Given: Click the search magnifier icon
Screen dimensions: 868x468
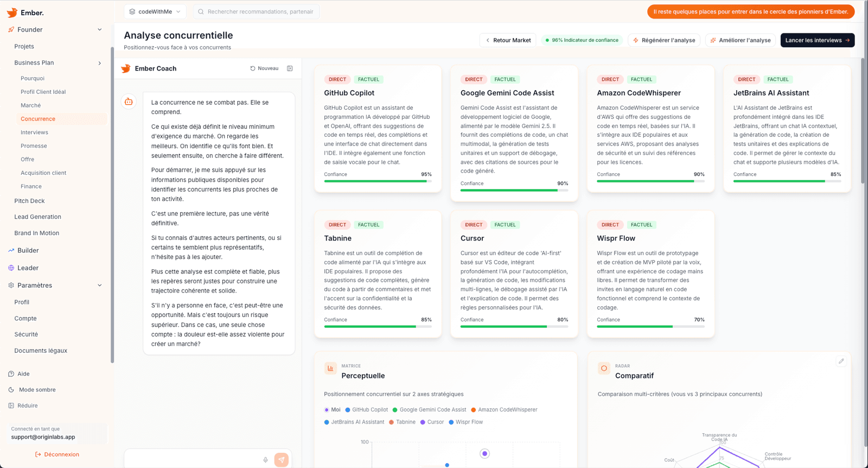Looking at the screenshot, I should click(201, 11).
